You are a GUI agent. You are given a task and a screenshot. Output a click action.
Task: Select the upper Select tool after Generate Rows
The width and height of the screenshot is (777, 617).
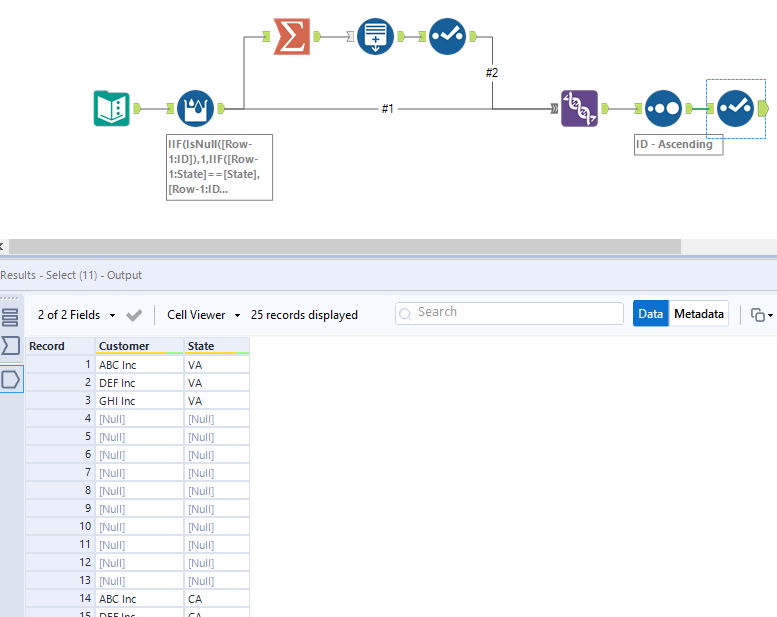447,36
